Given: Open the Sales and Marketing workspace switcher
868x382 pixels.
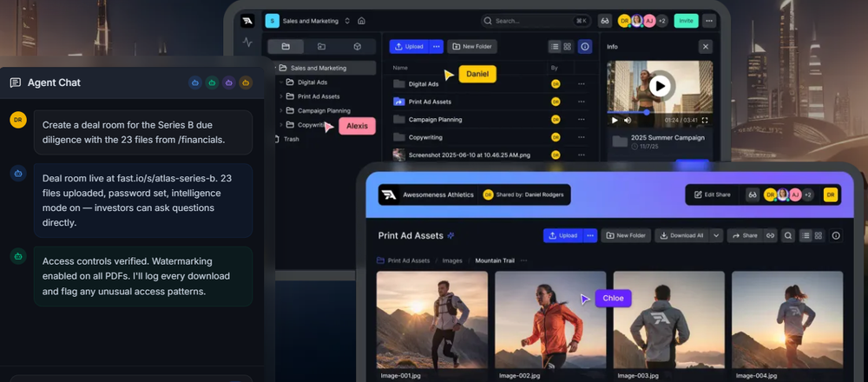Looking at the screenshot, I should 347,21.
